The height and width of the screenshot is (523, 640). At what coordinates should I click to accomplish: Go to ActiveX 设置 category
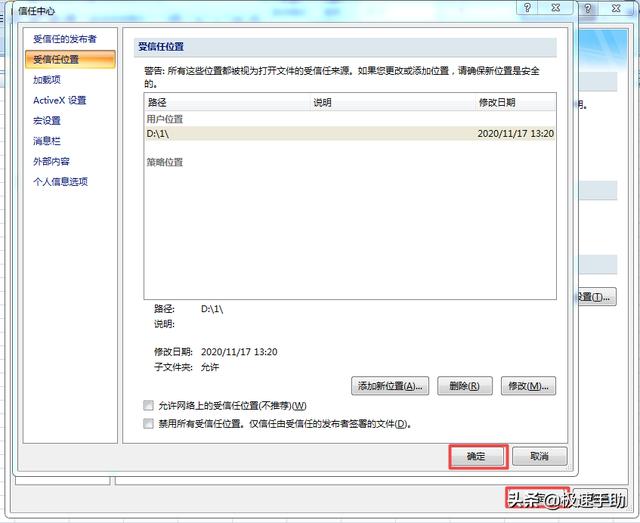(60, 100)
